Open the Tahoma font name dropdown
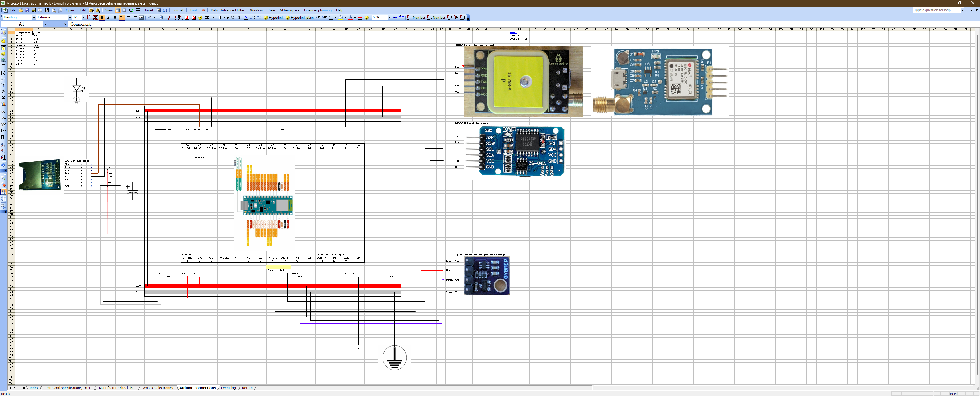 tap(70, 18)
